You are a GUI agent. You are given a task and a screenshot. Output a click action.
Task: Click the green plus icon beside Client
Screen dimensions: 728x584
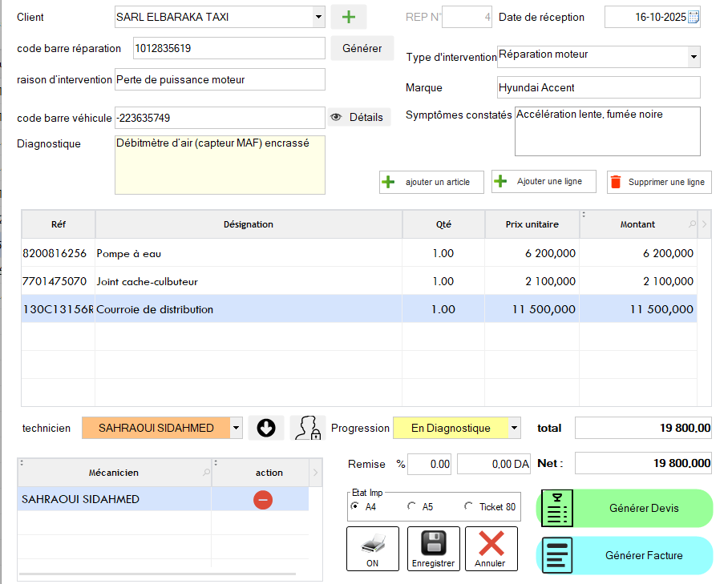(x=349, y=17)
